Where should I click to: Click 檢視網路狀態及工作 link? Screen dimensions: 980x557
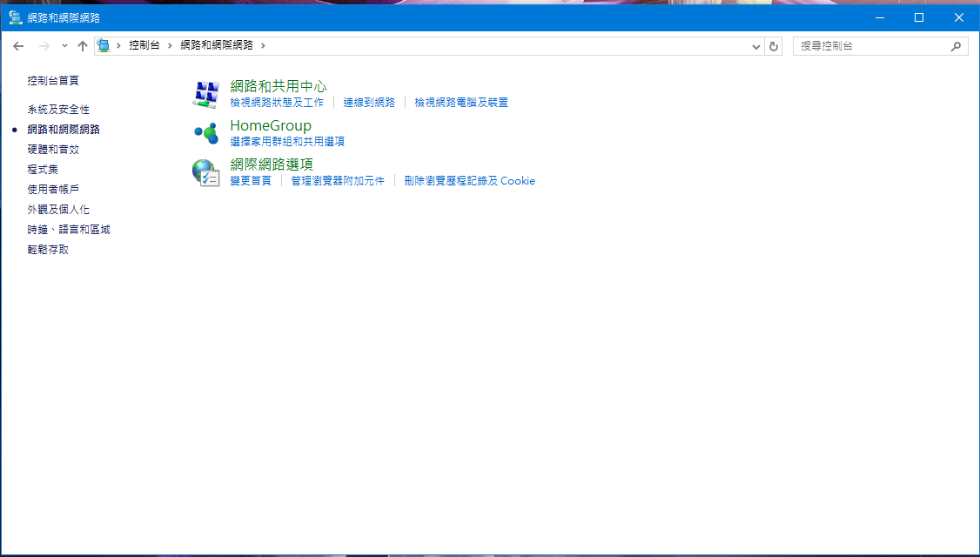[277, 103]
